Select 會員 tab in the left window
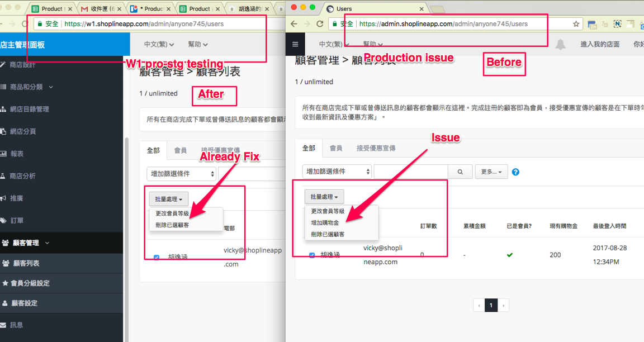 coord(181,151)
